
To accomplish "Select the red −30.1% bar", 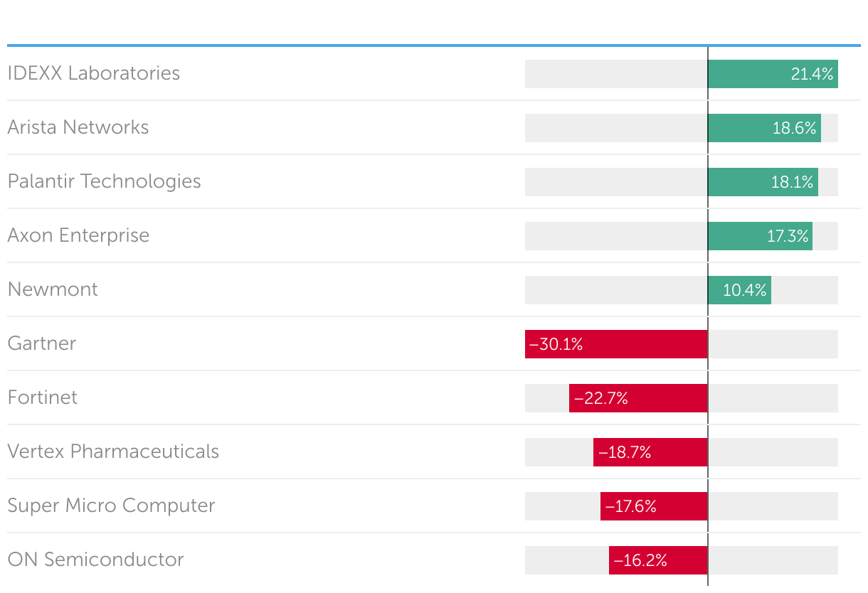I will pyautogui.click(x=616, y=344).
